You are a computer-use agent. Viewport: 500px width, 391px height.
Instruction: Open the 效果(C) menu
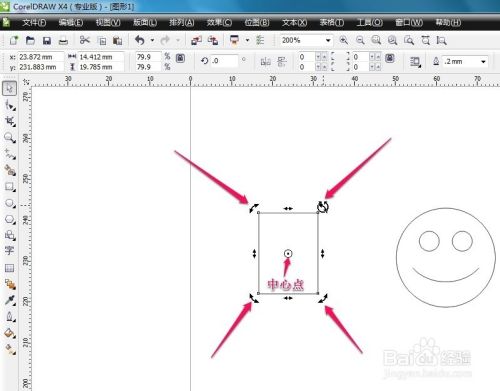(219, 22)
